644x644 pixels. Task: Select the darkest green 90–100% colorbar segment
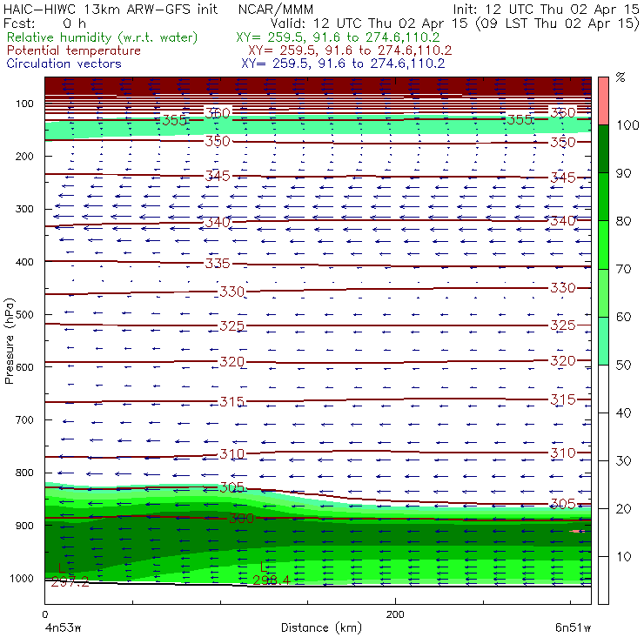[x=603, y=149]
